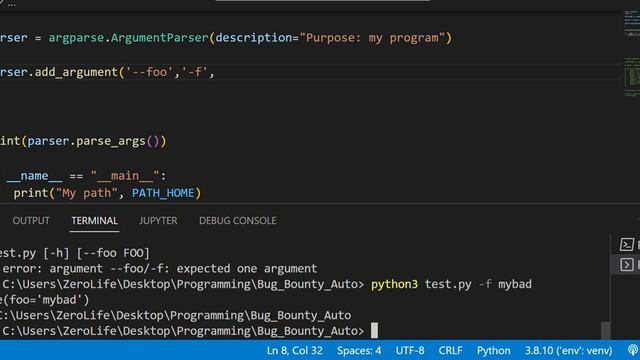640x360 pixels.
Task: Change indentation via Spaces: 4
Action: (359, 351)
